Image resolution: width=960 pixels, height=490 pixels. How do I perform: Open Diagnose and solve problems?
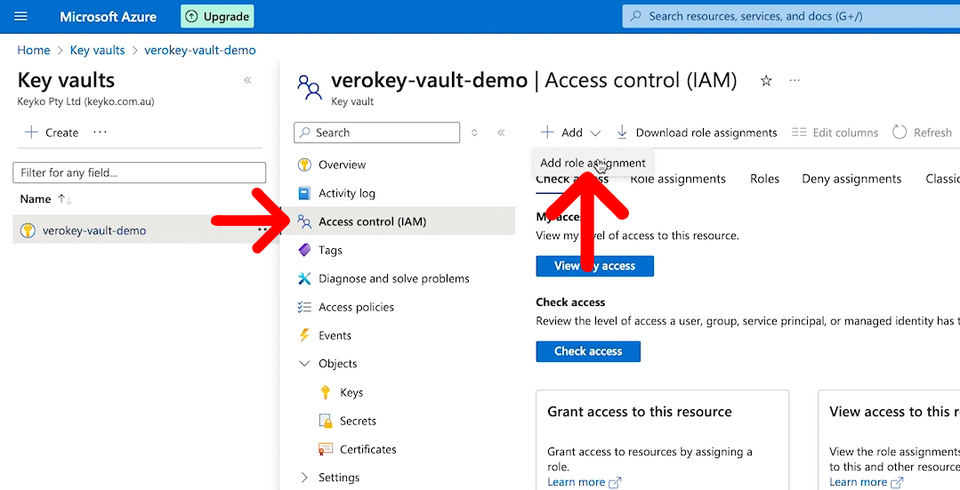tap(393, 279)
